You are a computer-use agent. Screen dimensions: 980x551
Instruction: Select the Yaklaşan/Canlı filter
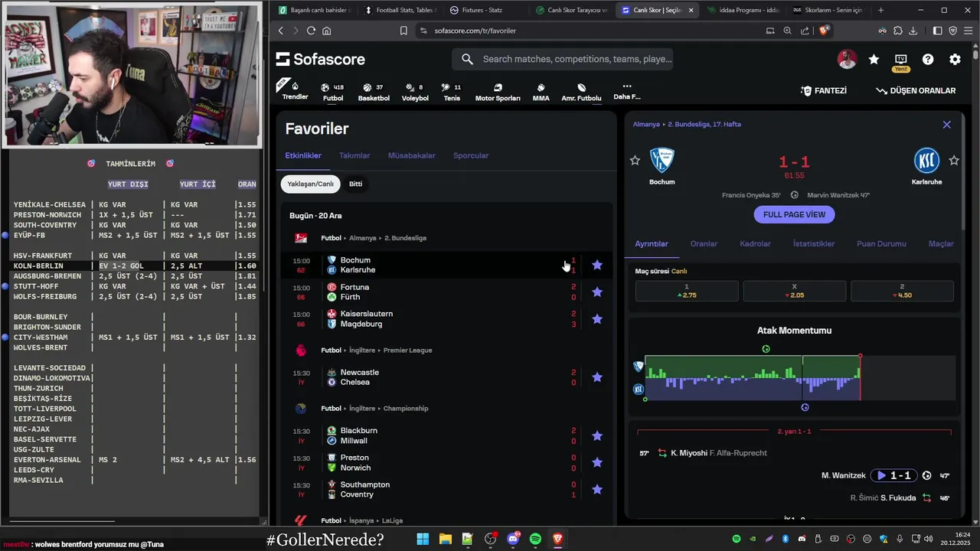[310, 184]
